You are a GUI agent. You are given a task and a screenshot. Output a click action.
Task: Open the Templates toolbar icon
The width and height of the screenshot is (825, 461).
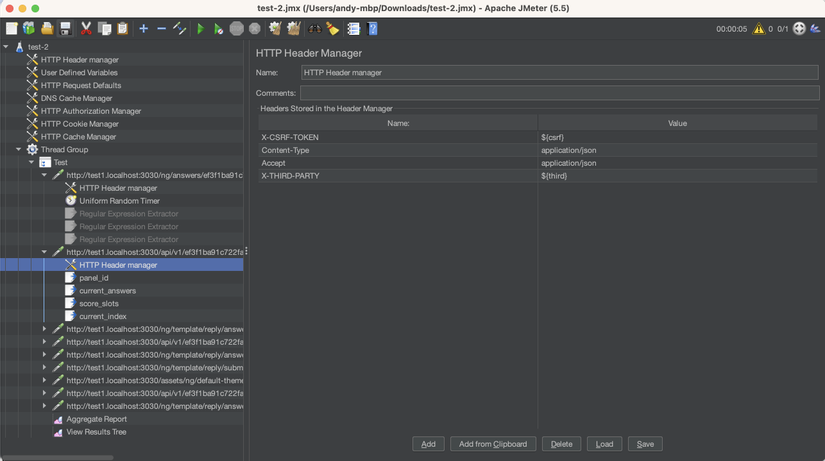click(x=29, y=28)
